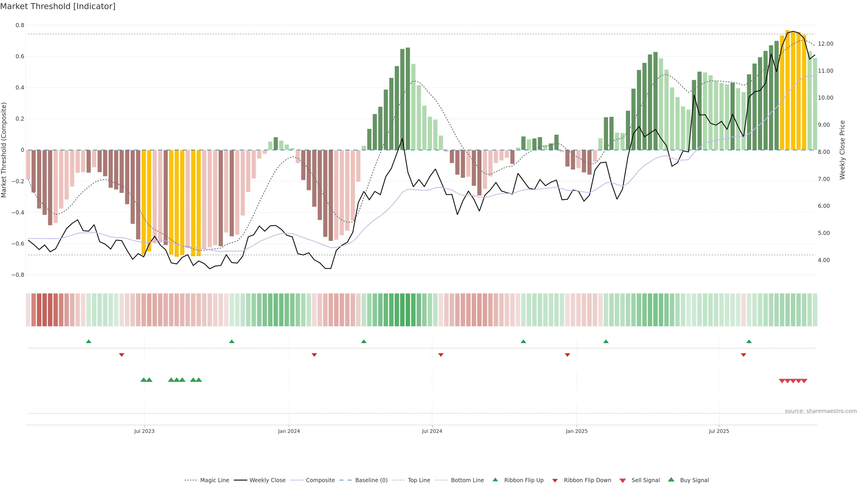Click the Ribbon Flip Up legend triangle icon
The image size is (868, 488).
point(495,480)
